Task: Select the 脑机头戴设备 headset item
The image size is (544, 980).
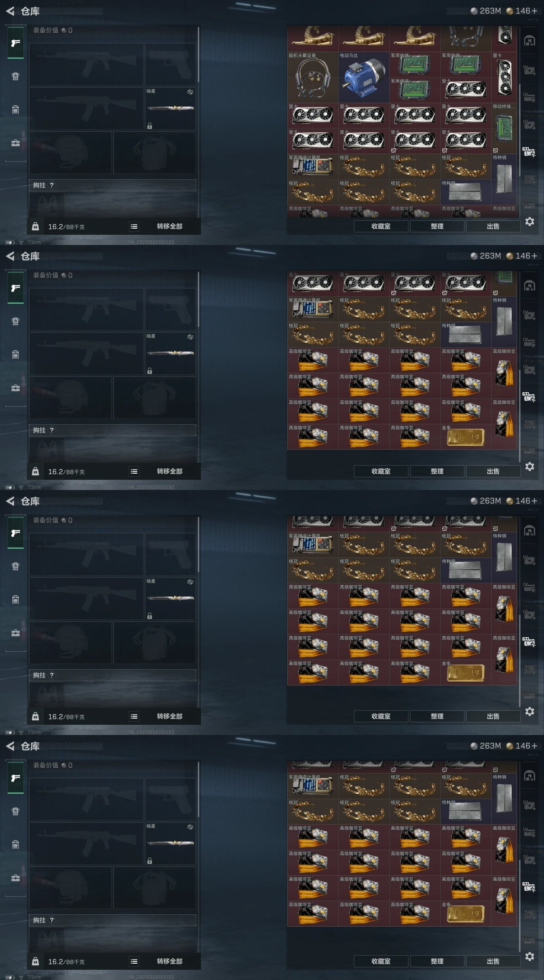Action: pos(312,77)
